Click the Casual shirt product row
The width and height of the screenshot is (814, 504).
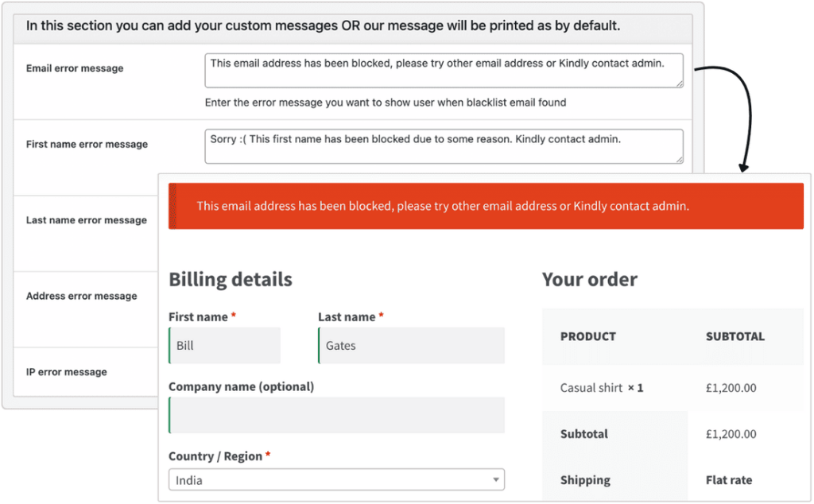coord(602,388)
